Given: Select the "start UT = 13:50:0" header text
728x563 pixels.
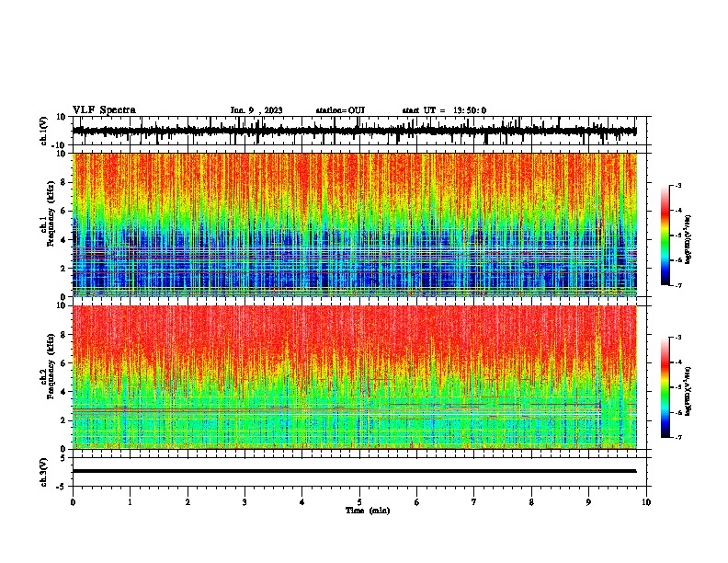Looking at the screenshot, I should tap(444, 110).
